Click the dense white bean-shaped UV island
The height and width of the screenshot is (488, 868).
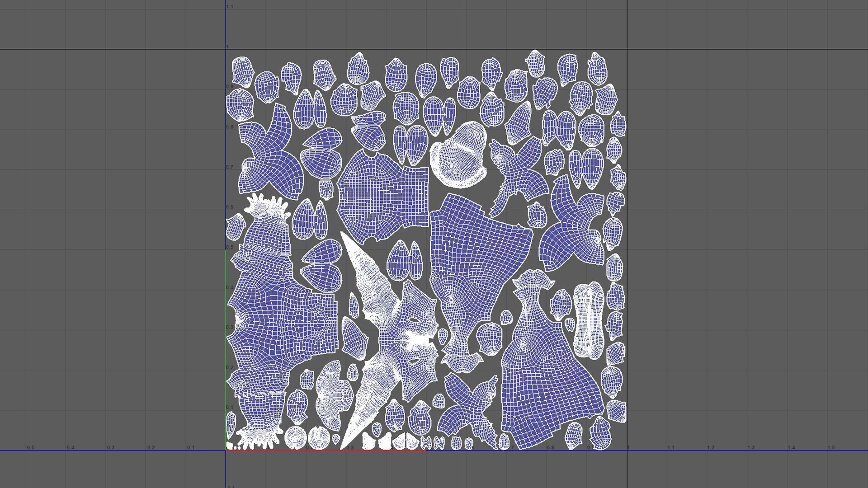point(459,156)
